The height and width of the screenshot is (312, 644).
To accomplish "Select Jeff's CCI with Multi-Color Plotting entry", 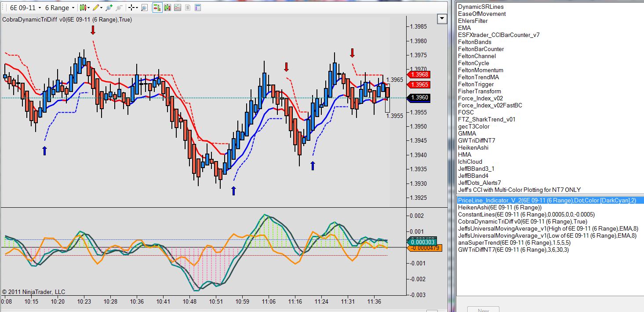I will tap(519, 190).
